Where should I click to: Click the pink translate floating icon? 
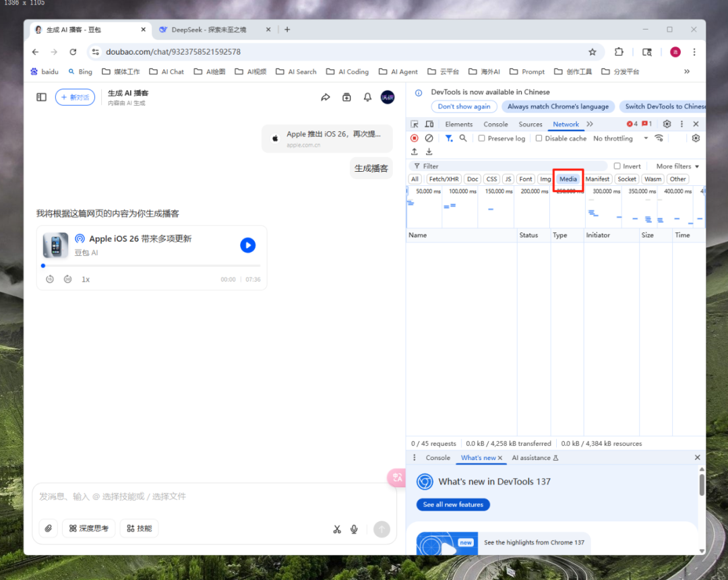click(397, 478)
